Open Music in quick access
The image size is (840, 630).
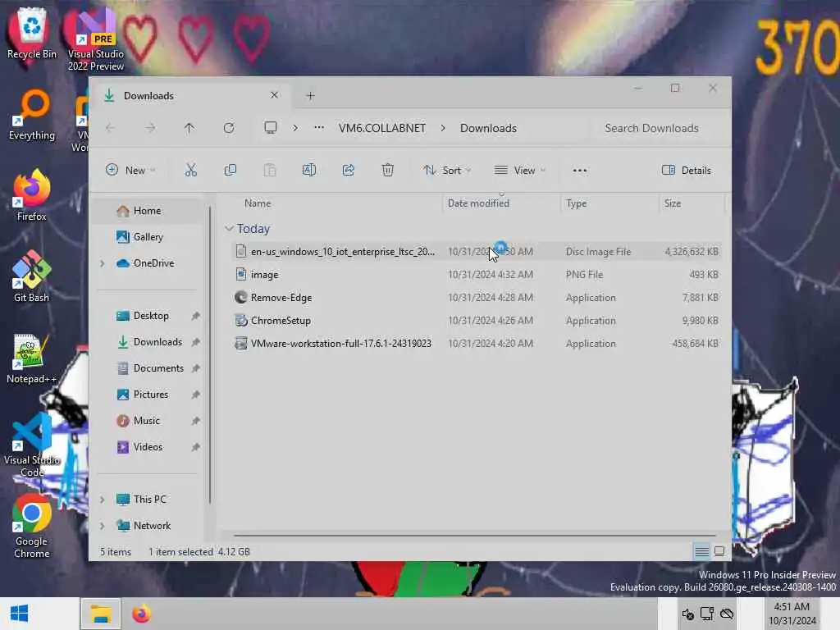[146, 421]
